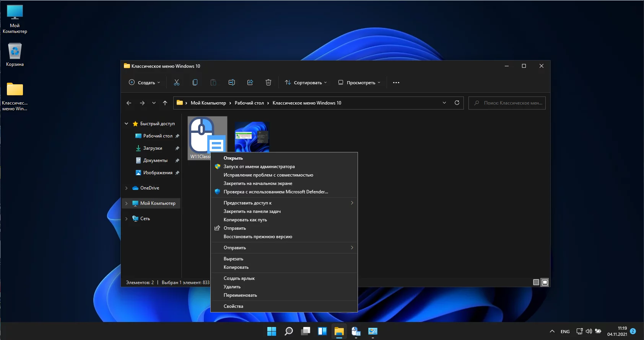Viewport: 644px width, 340px height.
Task: Click Рабочий стол in the address breadcrumb
Action: pyautogui.click(x=249, y=103)
